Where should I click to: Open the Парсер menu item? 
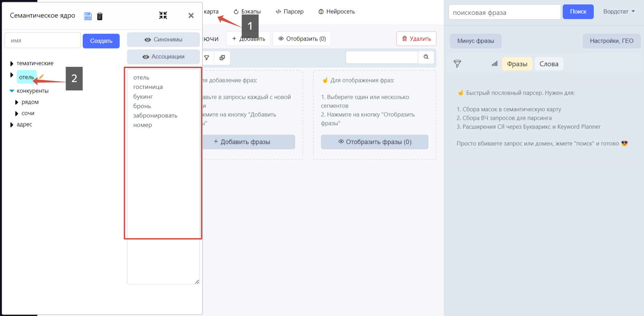click(x=290, y=12)
